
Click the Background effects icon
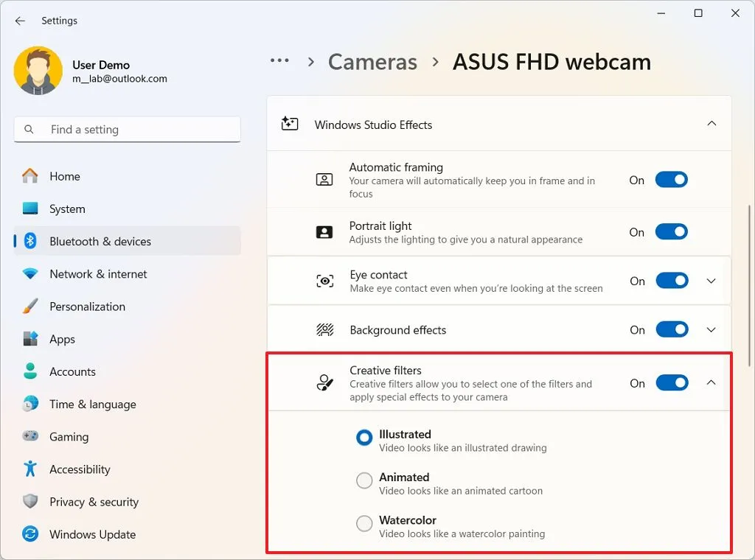pos(324,329)
